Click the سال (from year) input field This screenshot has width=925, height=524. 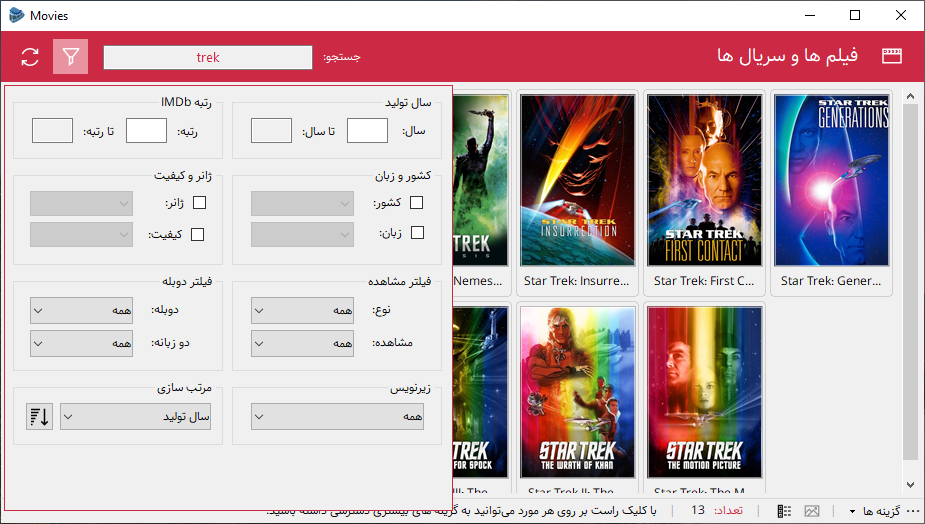(368, 130)
